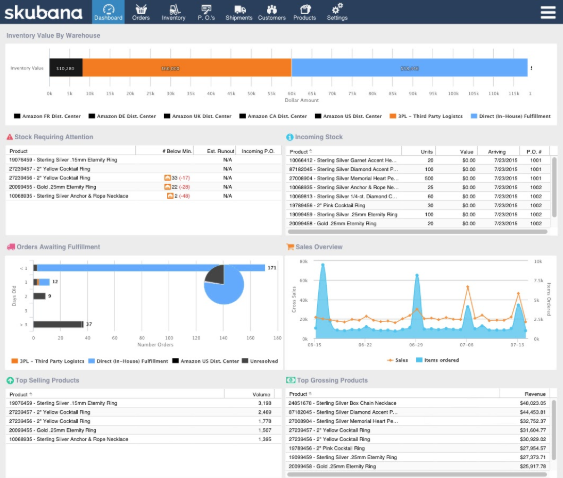Click the dark slice of the orders pie chart
Viewport: 563px width, 478px height.
pyautogui.click(x=215, y=275)
